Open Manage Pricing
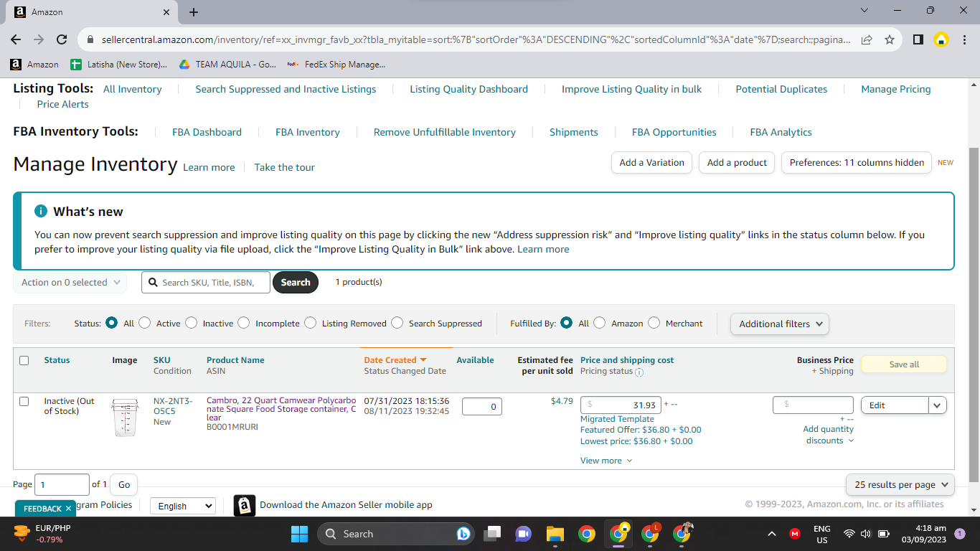980x551 pixels. tap(896, 89)
